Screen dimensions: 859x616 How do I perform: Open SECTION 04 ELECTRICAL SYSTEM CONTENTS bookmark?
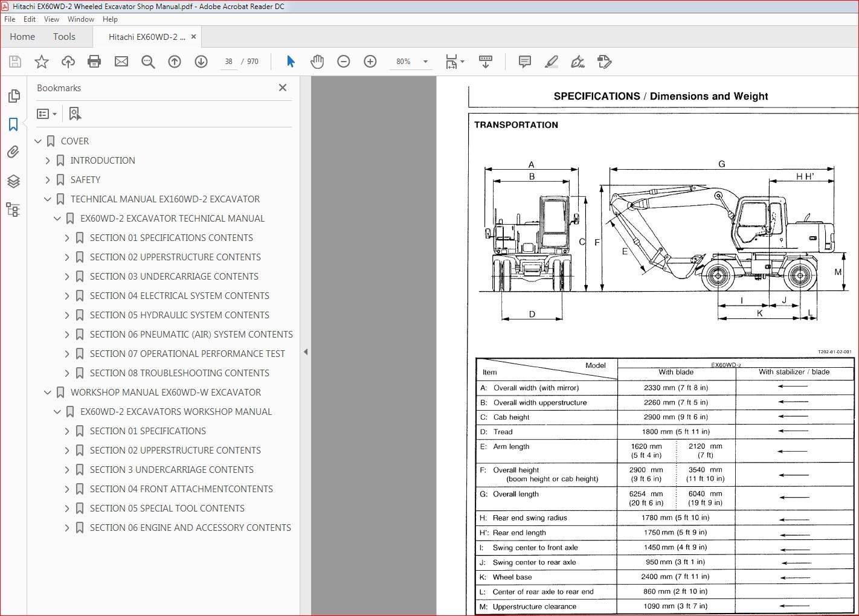[x=179, y=296]
